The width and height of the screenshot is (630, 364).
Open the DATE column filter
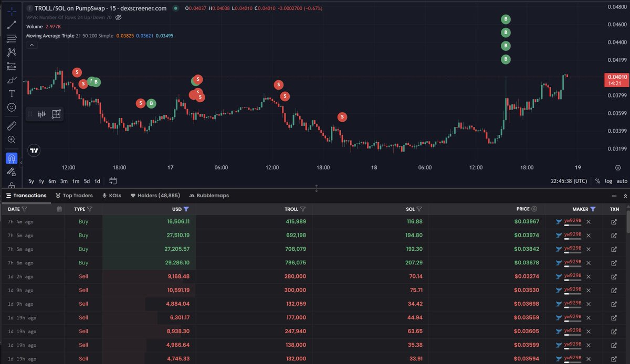[25, 209]
